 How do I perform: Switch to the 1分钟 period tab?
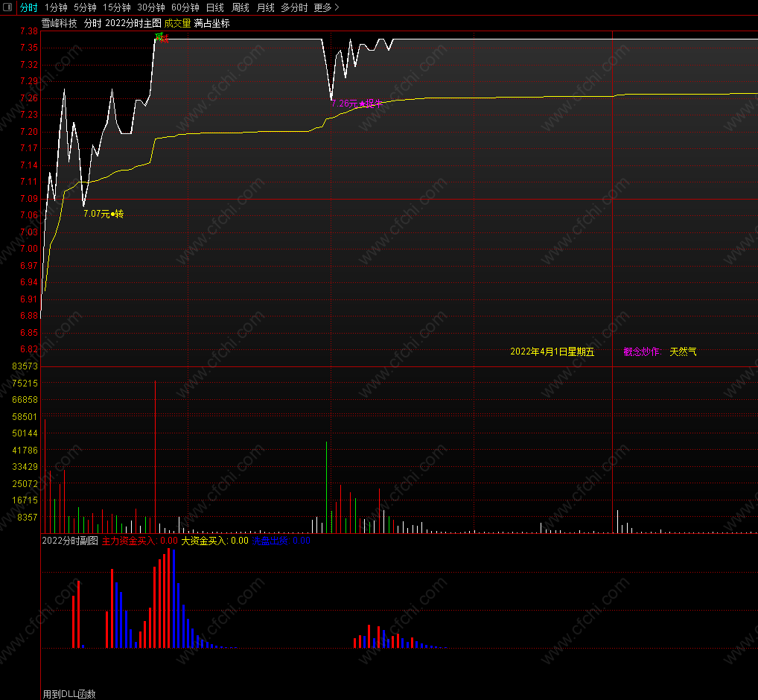click(x=56, y=7)
